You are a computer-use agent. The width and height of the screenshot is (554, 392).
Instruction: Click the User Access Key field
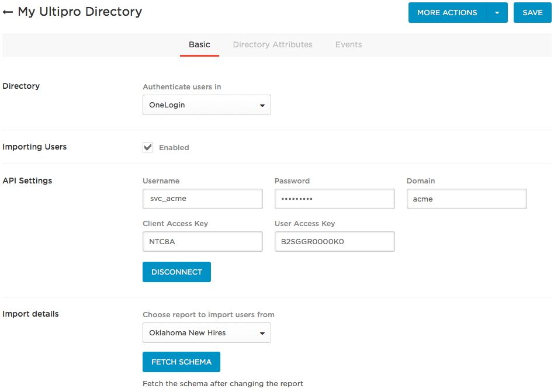click(335, 241)
